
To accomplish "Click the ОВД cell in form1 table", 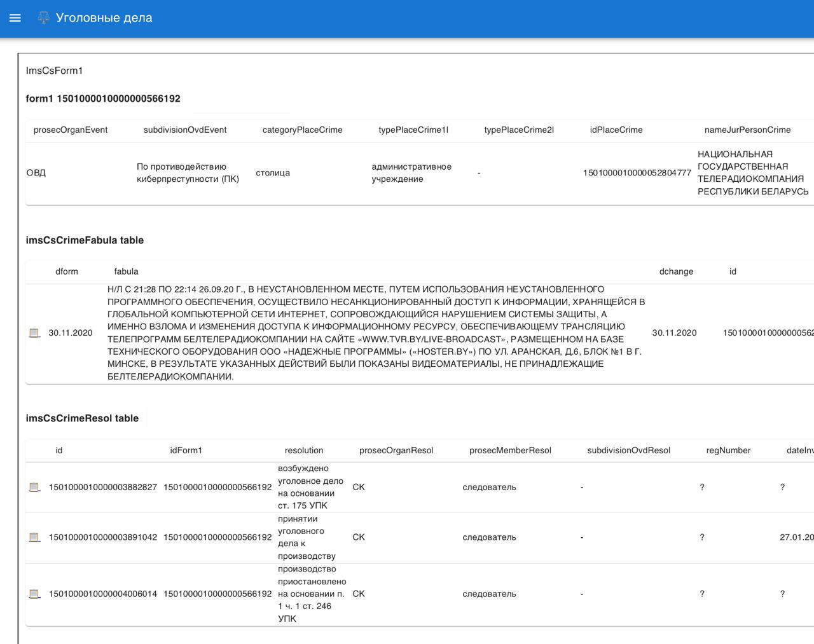I will click(x=36, y=173).
